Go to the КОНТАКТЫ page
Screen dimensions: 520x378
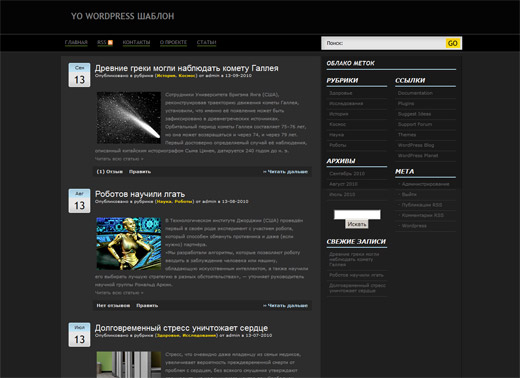(136, 42)
